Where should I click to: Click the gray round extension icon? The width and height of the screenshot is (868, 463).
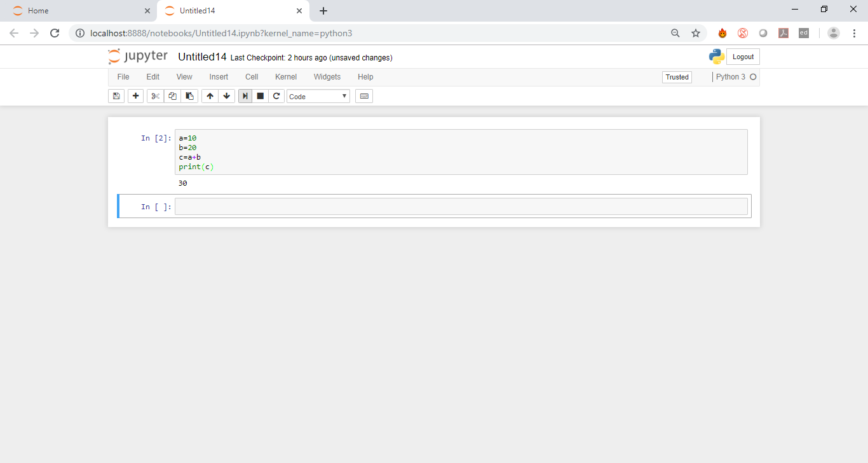tap(763, 33)
